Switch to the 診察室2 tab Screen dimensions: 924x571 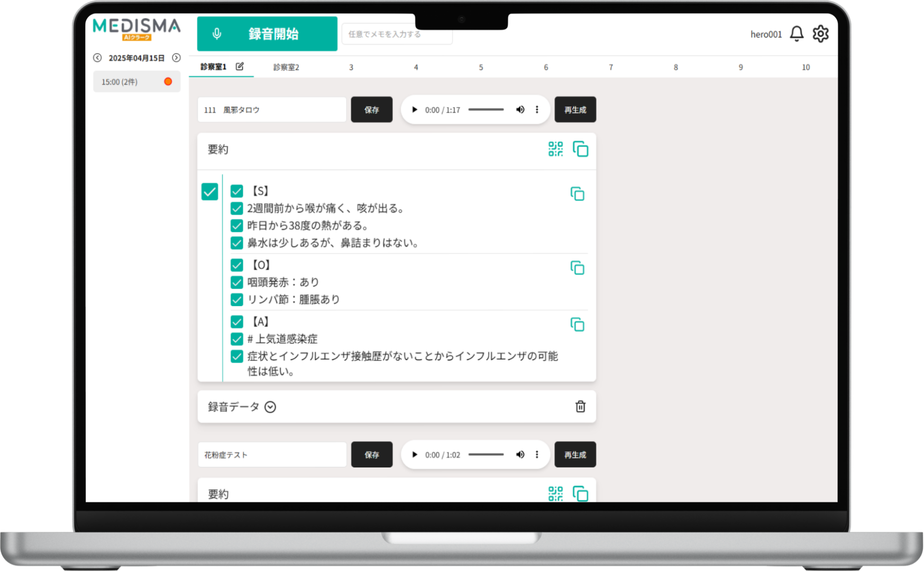click(286, 67)
